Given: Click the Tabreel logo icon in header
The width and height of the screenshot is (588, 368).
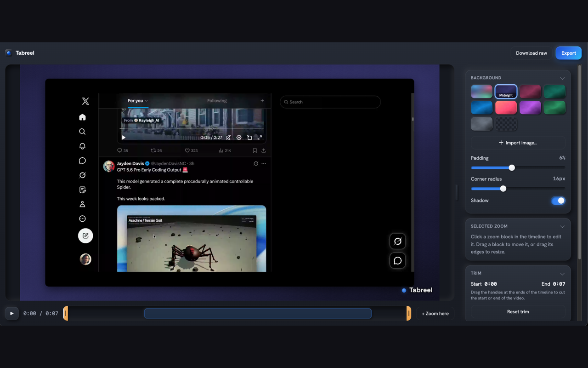Looking at the screenshot, I should pos(8,53).
